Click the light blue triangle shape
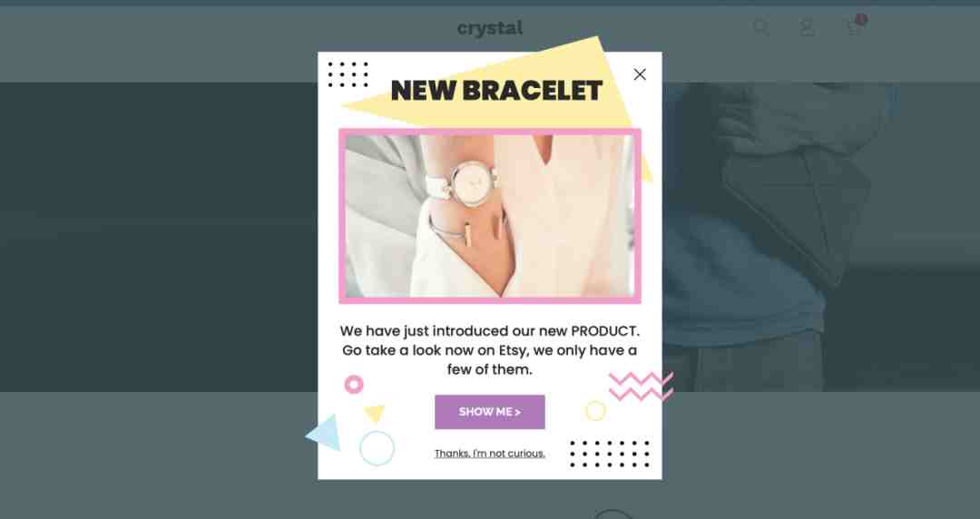The width and height of the screenshot is (980, 519). tap(325, 433)
